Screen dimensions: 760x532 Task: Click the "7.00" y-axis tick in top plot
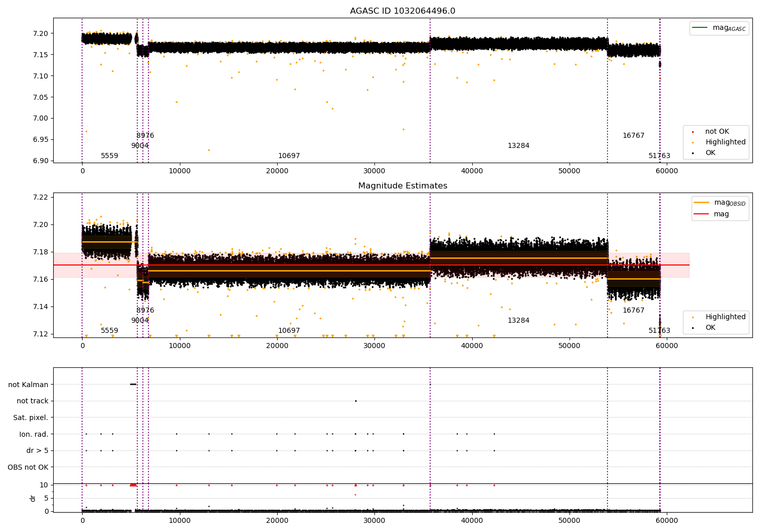(41, 119)
